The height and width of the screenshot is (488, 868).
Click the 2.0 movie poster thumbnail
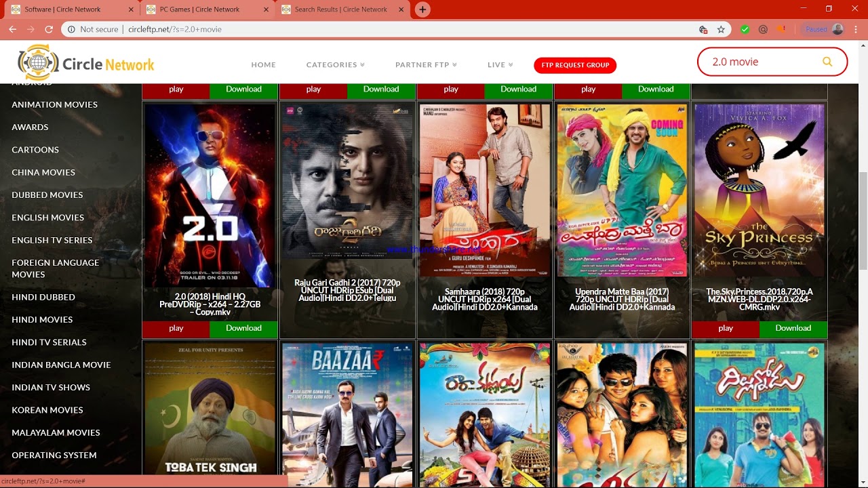click(210, 195)
